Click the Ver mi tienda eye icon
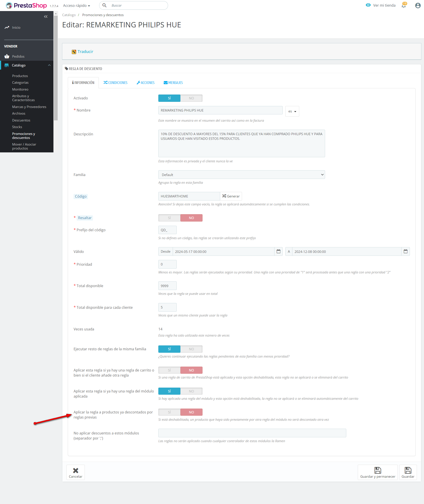424x504 pixels. tap(368, 5)
